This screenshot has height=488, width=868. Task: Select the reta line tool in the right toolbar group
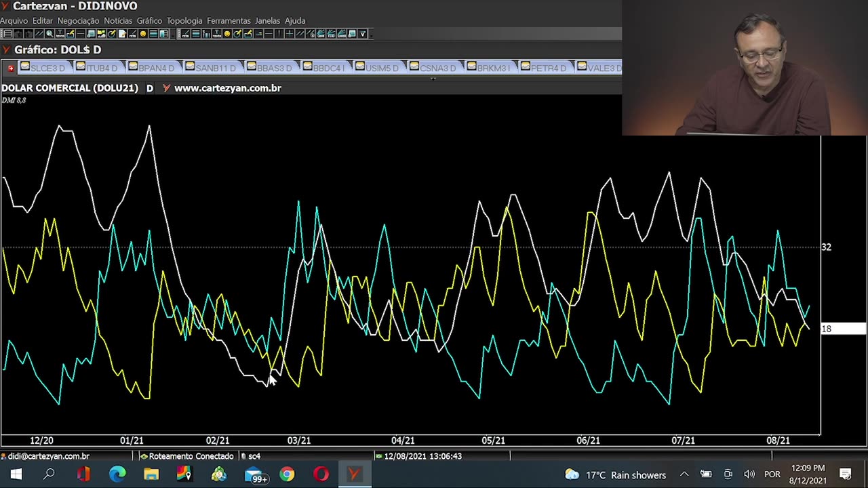pyautogui.click(x=185, y=34)
